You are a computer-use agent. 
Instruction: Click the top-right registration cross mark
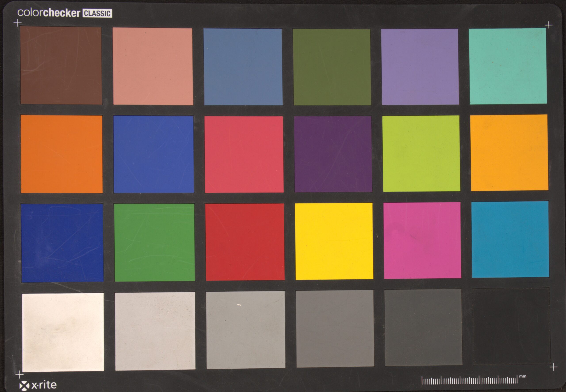point(549,25)
